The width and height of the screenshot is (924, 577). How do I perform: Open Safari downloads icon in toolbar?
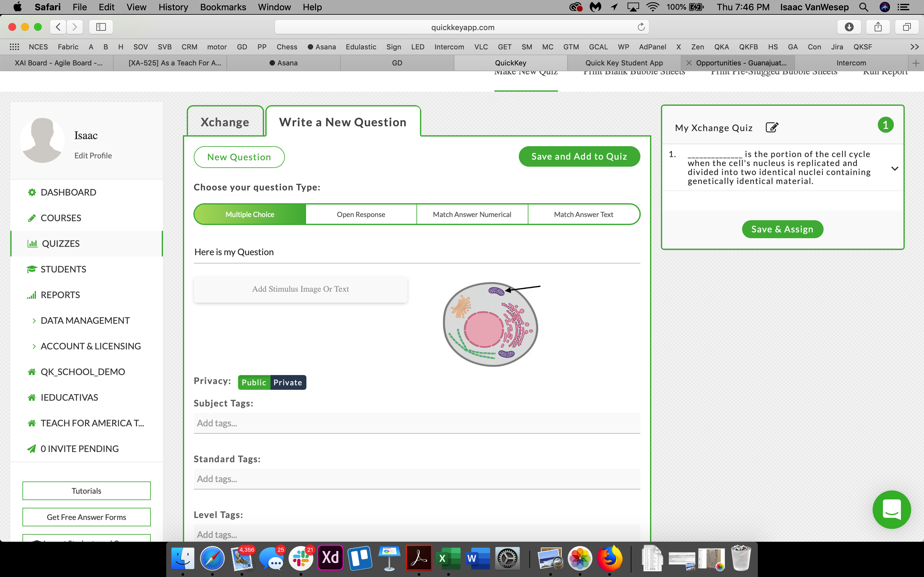coord(849,27)
